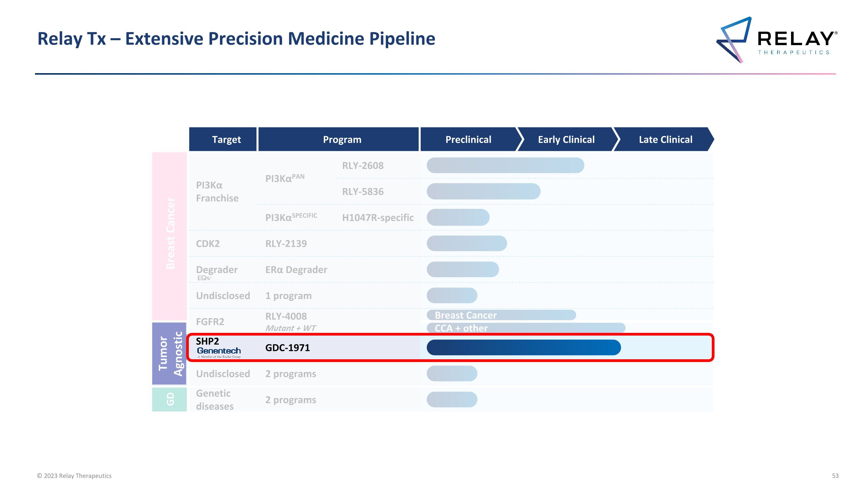Click the Target column header

coord(226,139)
